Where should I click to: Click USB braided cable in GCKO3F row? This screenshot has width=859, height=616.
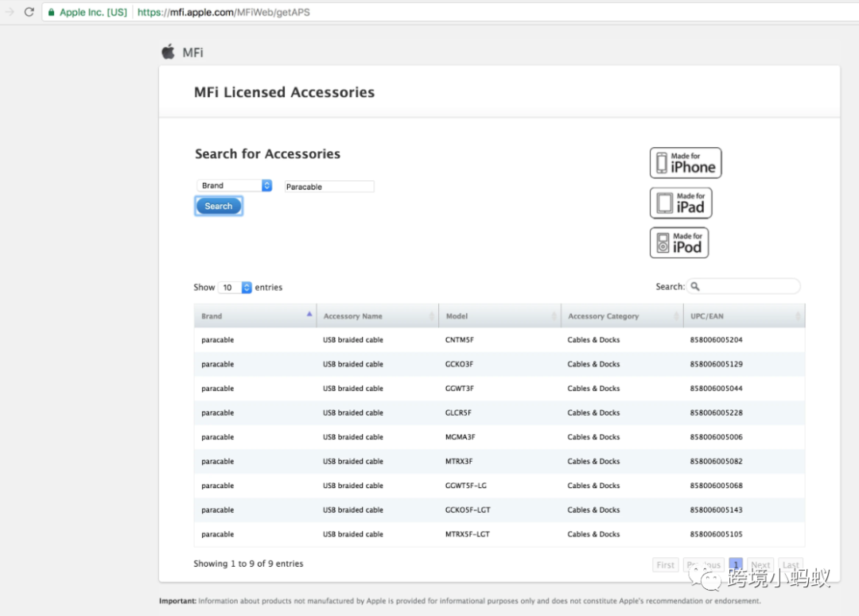click(353, 364)
